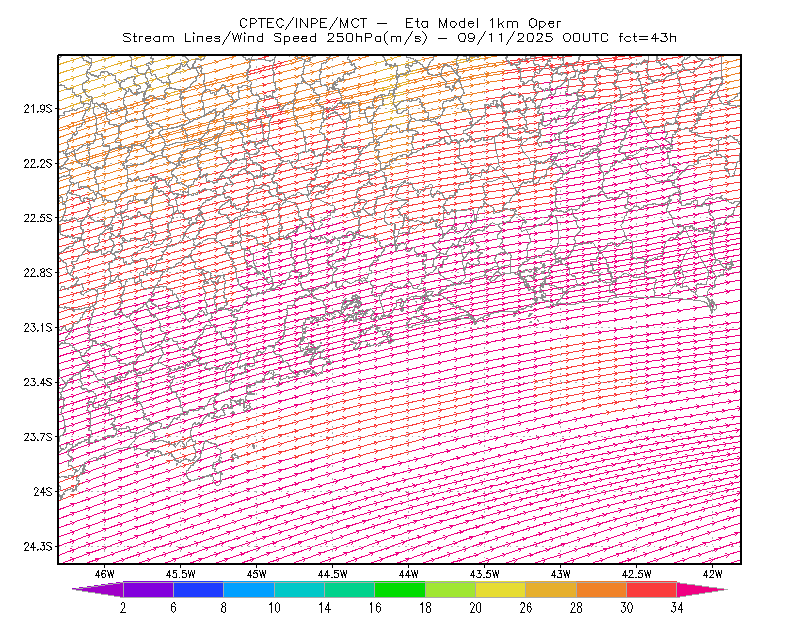Click the 21.9S latitude label
This screenshot has width=800, height=618.
[37, 109]
